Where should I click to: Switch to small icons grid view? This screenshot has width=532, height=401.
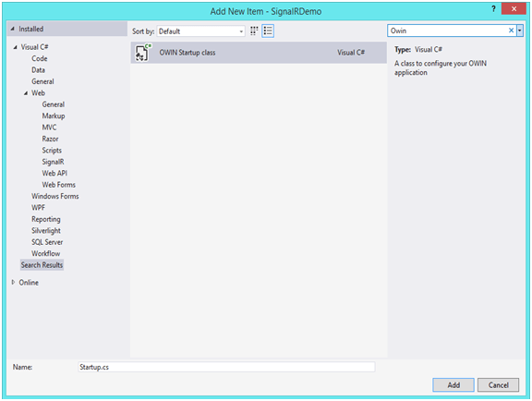254,30
